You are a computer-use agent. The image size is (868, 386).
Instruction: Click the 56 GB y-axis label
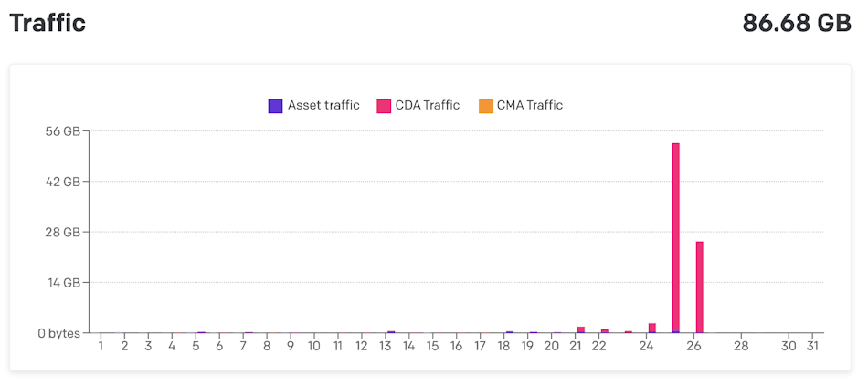coord(64,131)
